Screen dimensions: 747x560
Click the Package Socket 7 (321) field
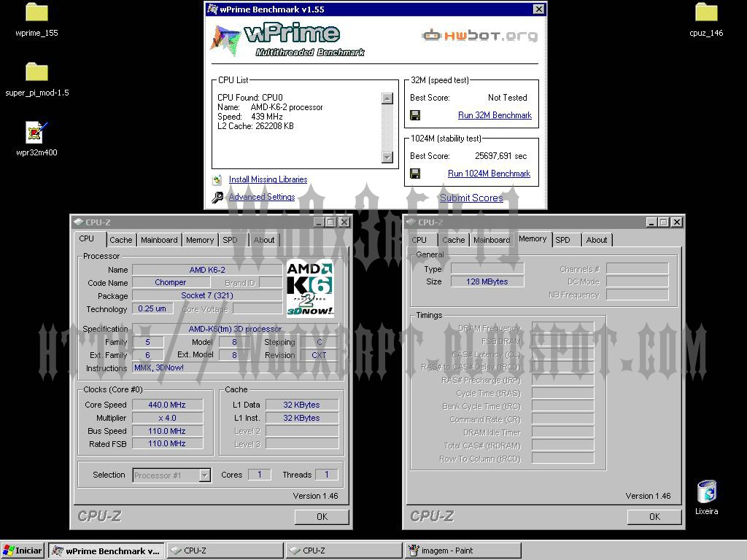[207, 296]
